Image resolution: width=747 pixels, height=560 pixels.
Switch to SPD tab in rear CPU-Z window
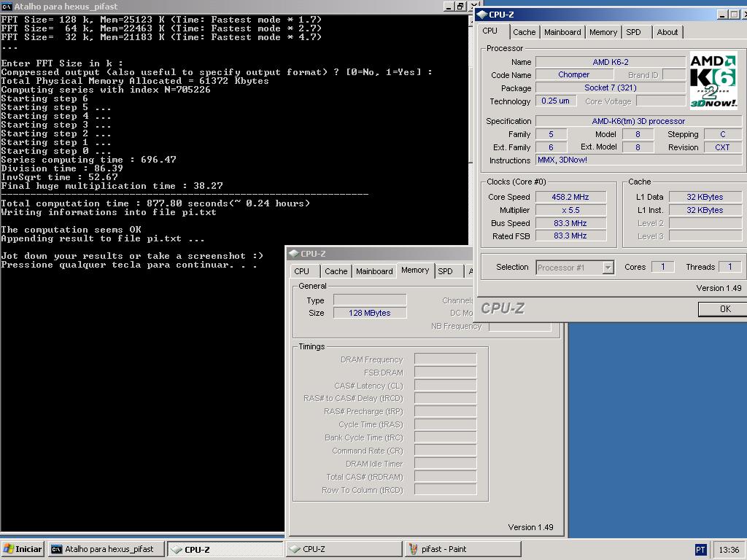[x=446, y=271]
